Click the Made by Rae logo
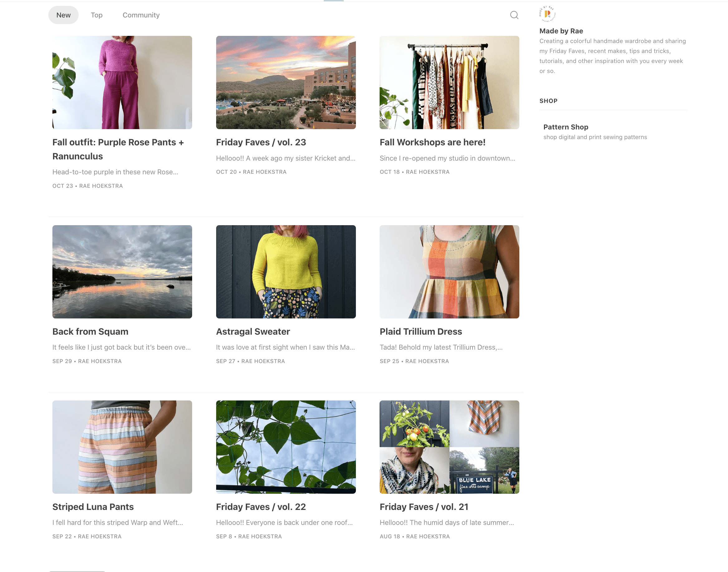Viewport: 728px width, 572px height. coord(547,14)
